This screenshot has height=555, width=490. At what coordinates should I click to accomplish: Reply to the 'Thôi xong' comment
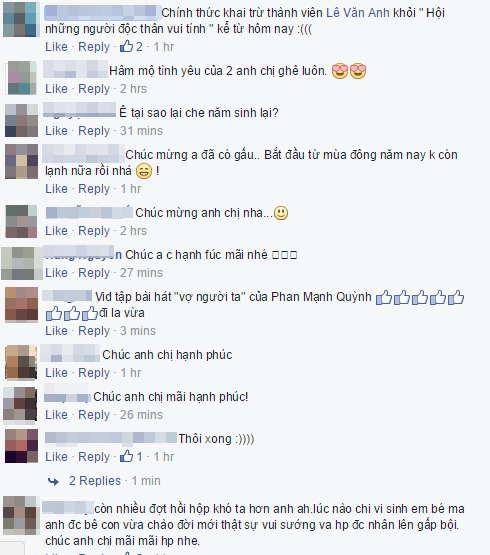coord(94,457)
